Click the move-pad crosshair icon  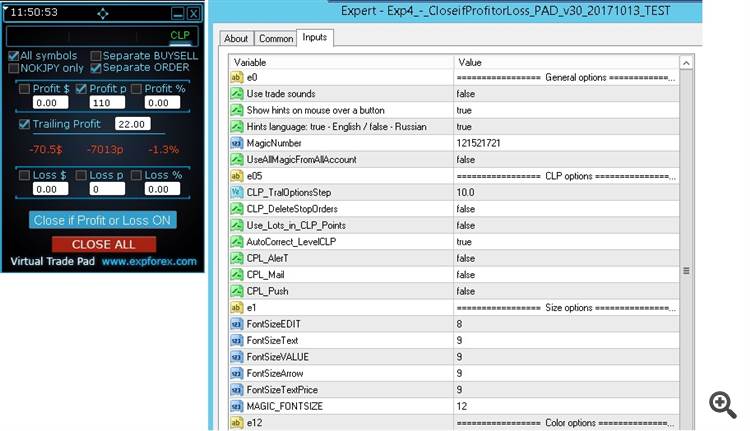(103, 13)
